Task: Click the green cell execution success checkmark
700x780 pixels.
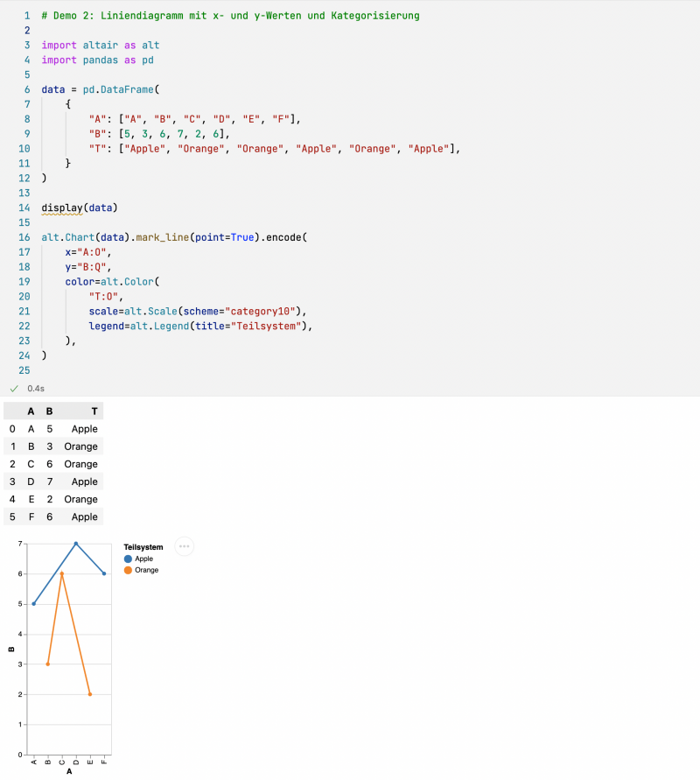Action: coord(14,388)
